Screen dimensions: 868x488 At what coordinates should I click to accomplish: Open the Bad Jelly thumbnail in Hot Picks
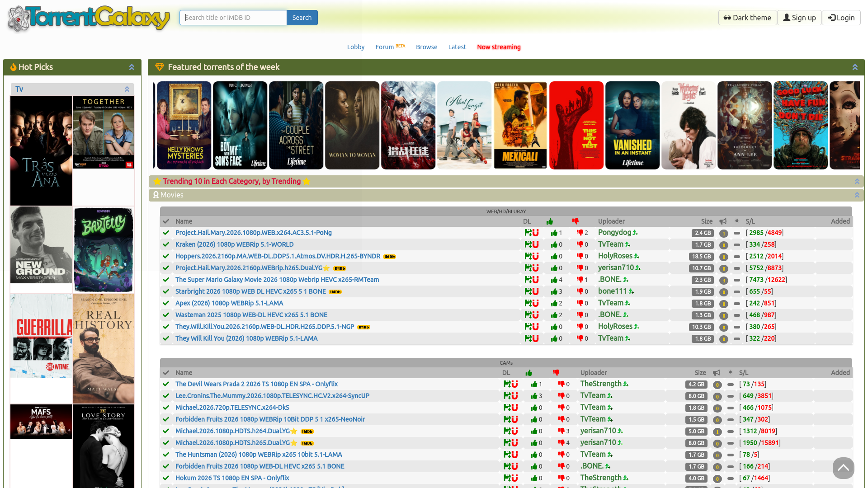click(x=104, y=250)
